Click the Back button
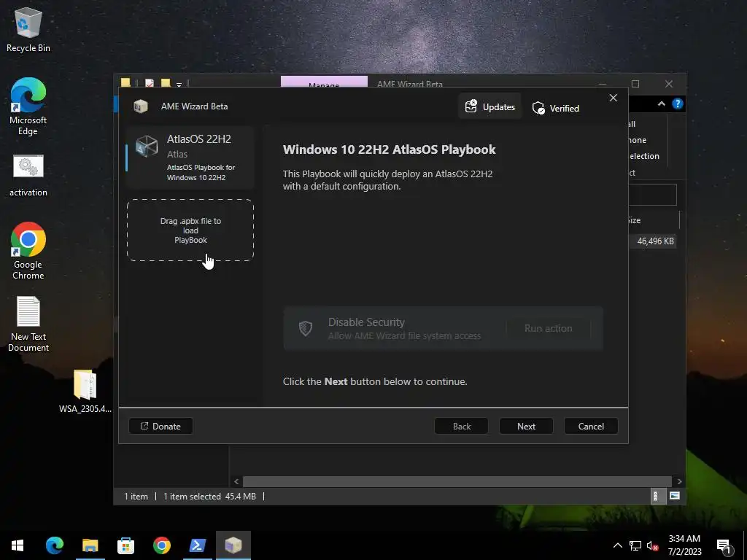The width and height of the screenshot is (747, 560). click(461, 426)
